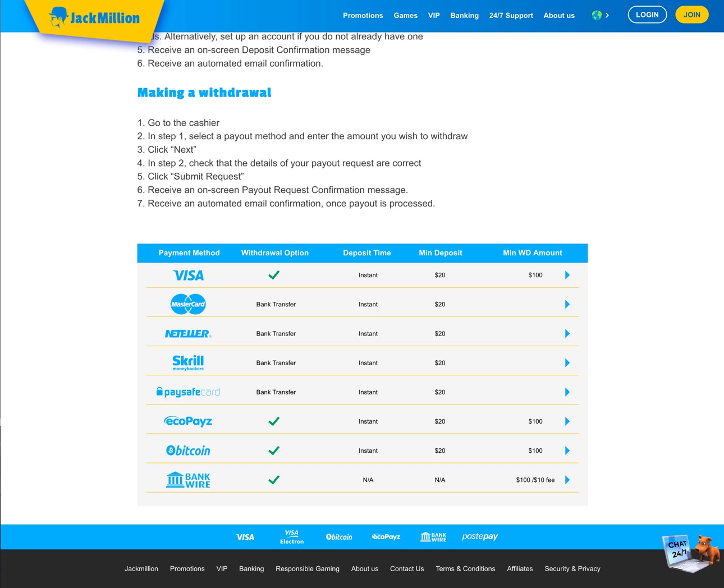Click the yellow JOIN button

click(x=692, y=15)
